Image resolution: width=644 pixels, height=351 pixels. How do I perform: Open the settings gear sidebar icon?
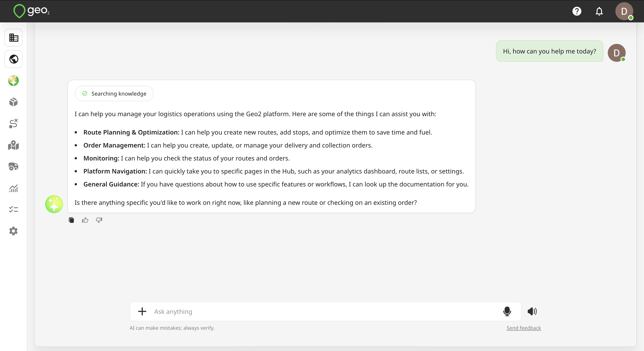point(13,231)
